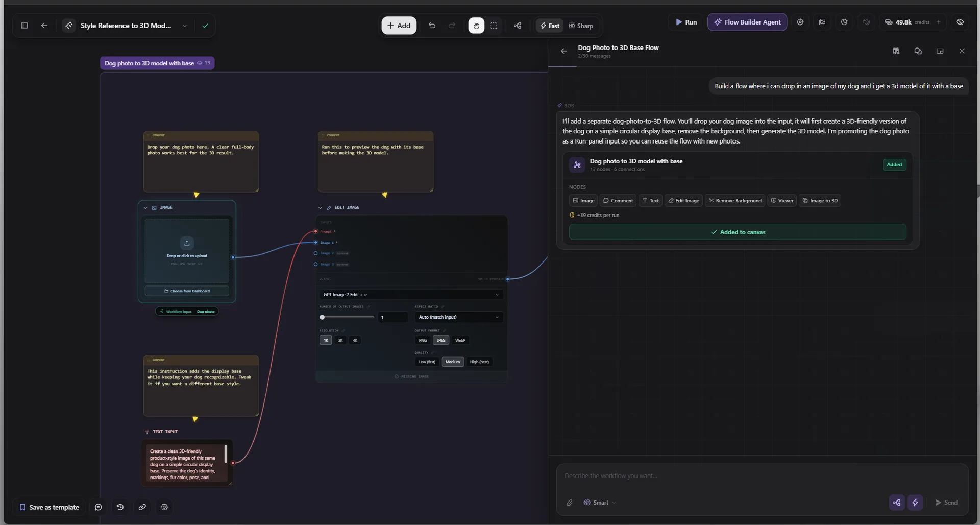Toggle the left sidebar panel icon
The height and width of the screenshot is (525, 980).
(x=24, y=26)
